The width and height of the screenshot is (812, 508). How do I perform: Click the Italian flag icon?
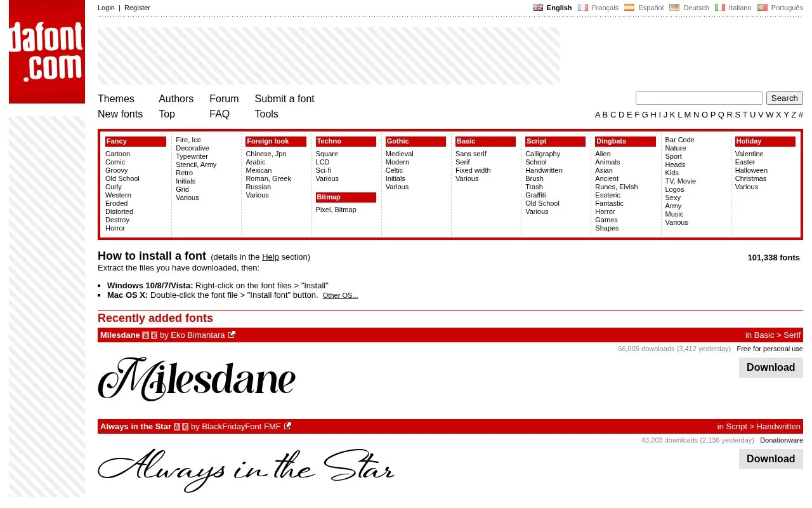tap(720, 8)
